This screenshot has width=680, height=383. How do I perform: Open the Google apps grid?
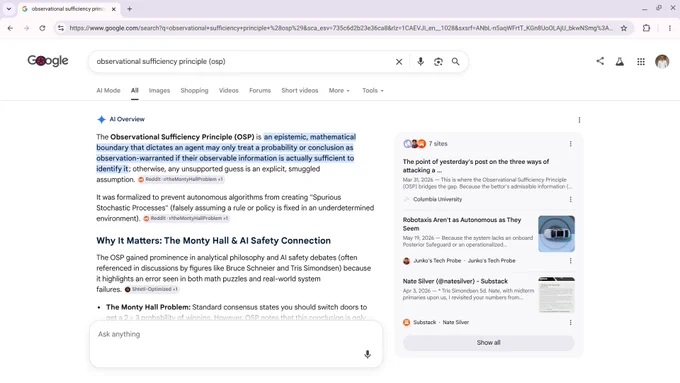[641, 62]
